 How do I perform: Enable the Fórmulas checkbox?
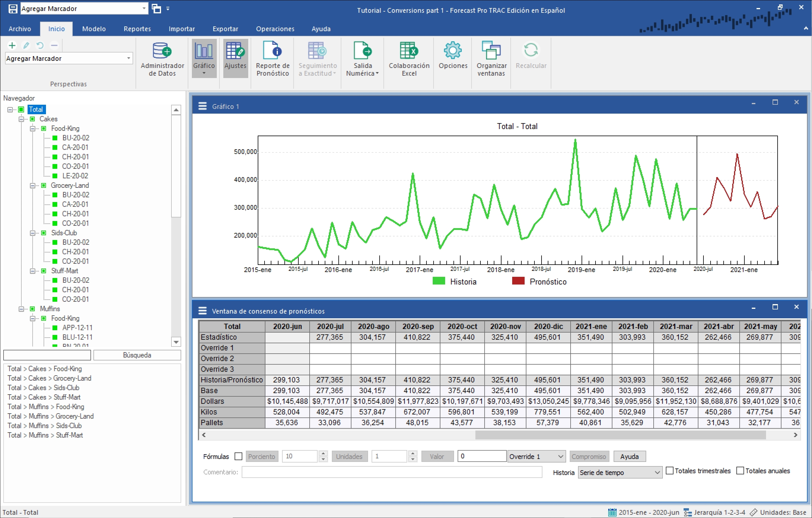(238, 456)
